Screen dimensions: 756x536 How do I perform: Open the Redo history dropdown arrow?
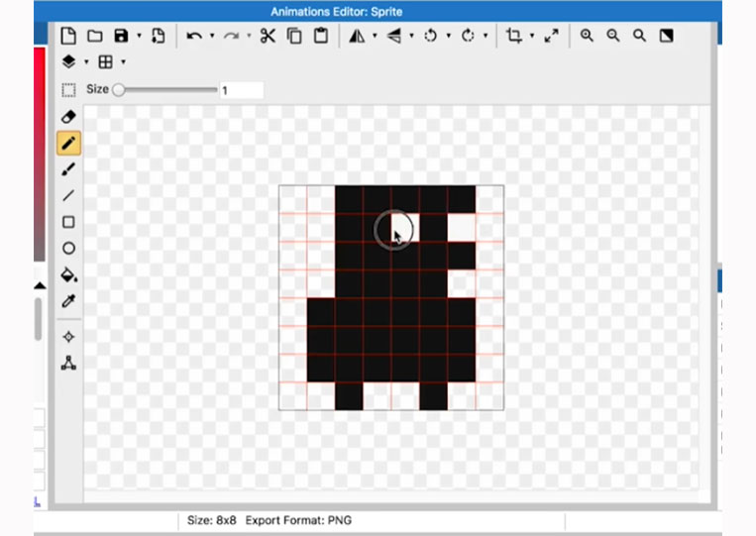(x=249, y=36)
